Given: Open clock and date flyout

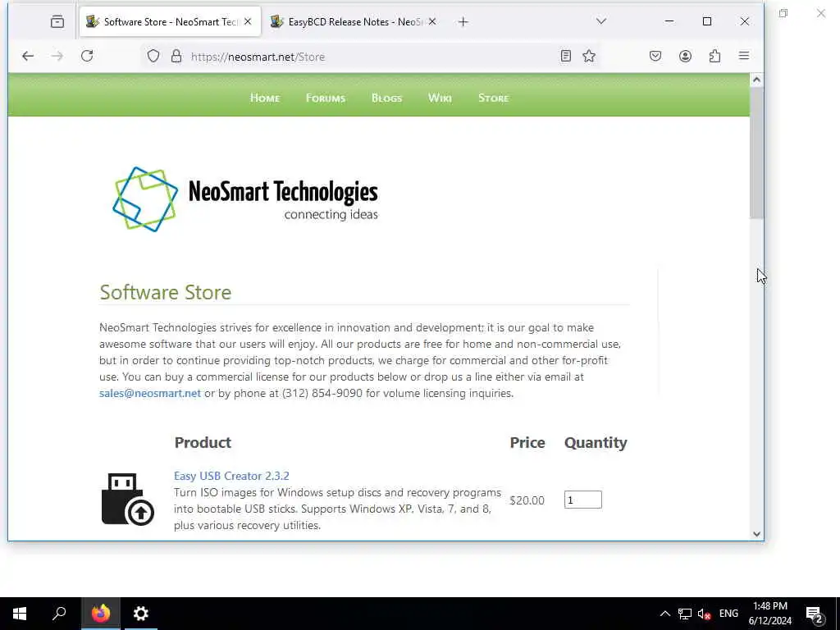Looking at the screenshot, I should 769,614.
